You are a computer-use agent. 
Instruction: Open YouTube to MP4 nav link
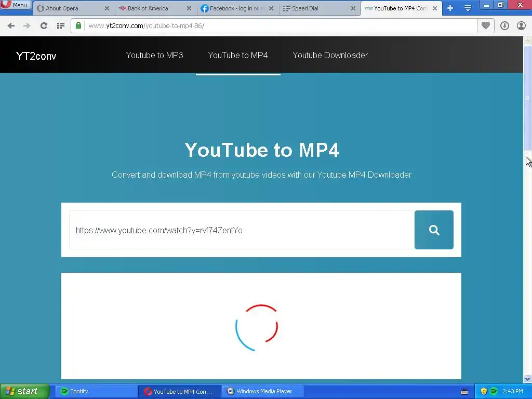point(238,55)
